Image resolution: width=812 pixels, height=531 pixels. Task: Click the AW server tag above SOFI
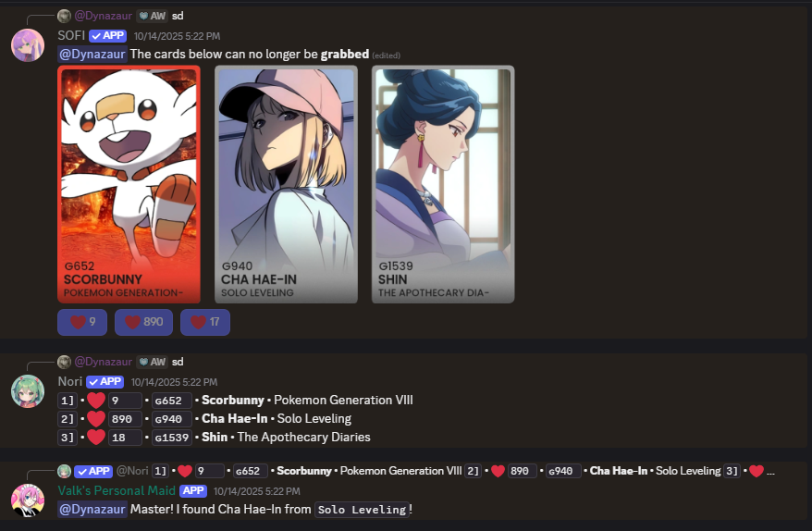(x=152, y=16)
